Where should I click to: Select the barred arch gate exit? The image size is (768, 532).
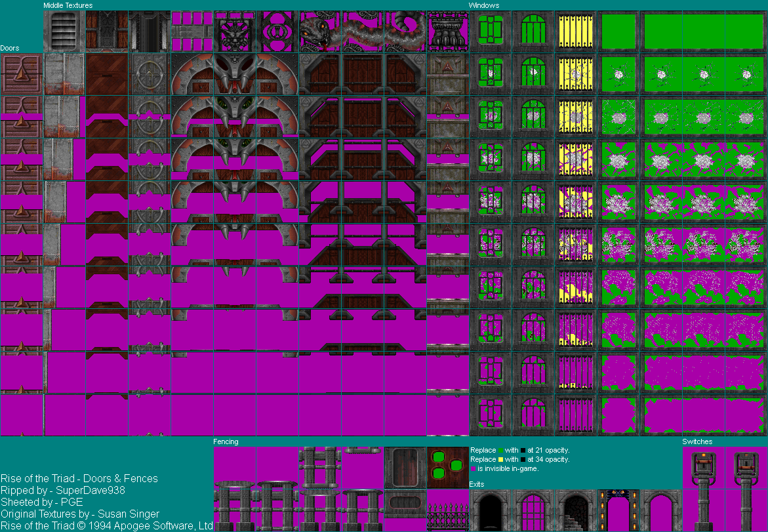coord(533,510)
